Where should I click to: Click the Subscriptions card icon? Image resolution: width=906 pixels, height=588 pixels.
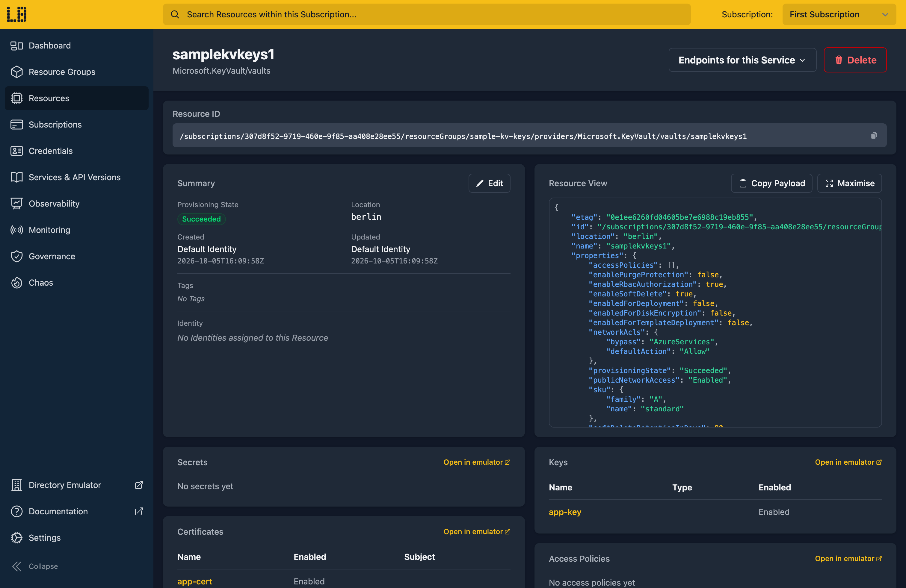pyautogui.click(x=17, y=125)
